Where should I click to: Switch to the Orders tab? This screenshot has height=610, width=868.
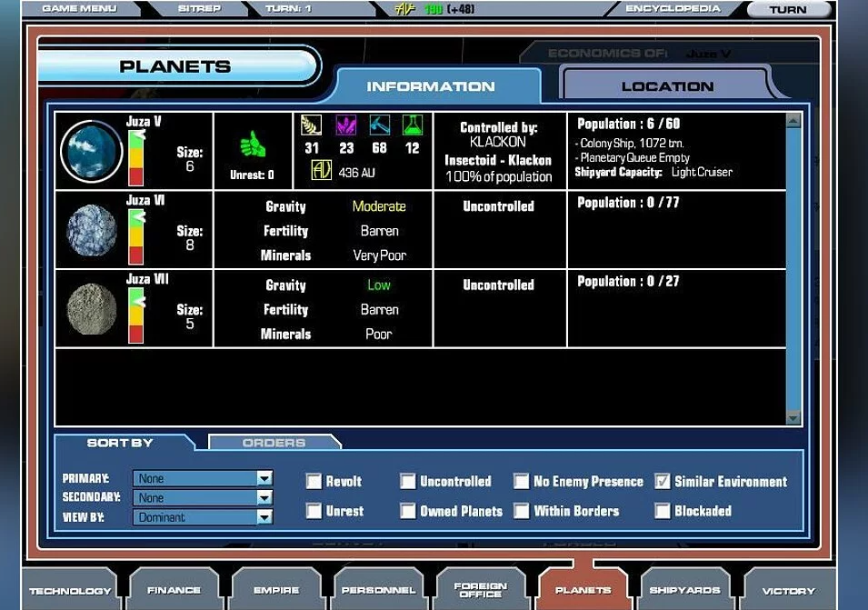274,443
